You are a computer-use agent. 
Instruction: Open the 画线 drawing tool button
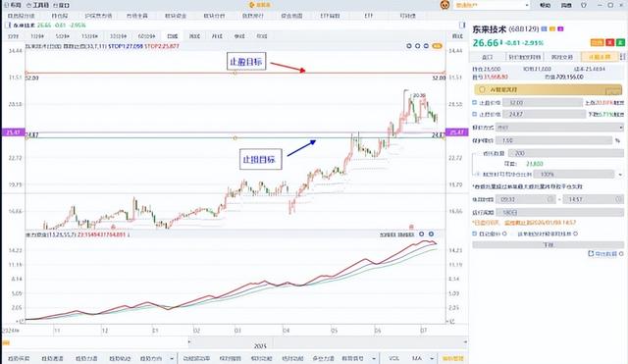pyautogui.click(x=457, y=36)
